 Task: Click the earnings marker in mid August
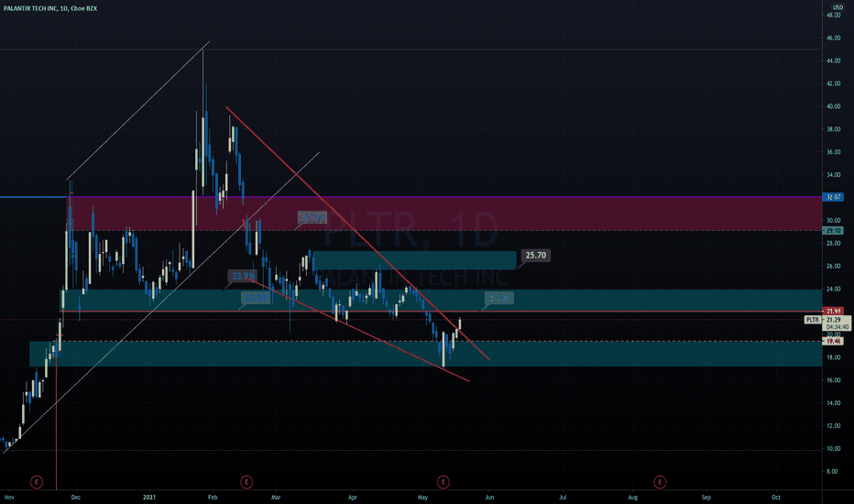tap(660, 482)
